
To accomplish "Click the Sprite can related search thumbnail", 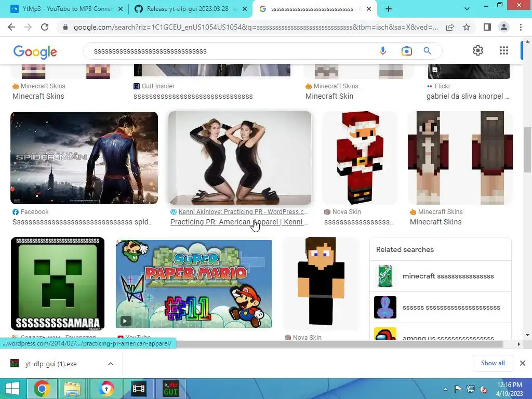I will click(x=385, y=276).
